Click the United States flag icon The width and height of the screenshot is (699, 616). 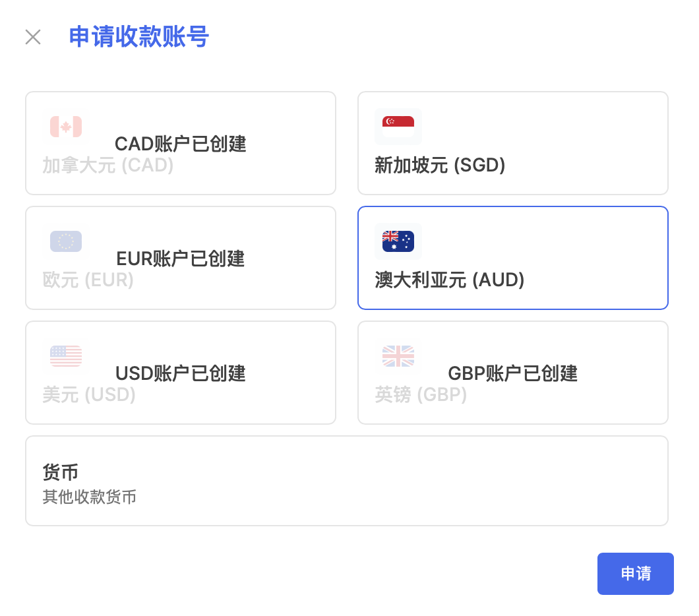(66, 355)
